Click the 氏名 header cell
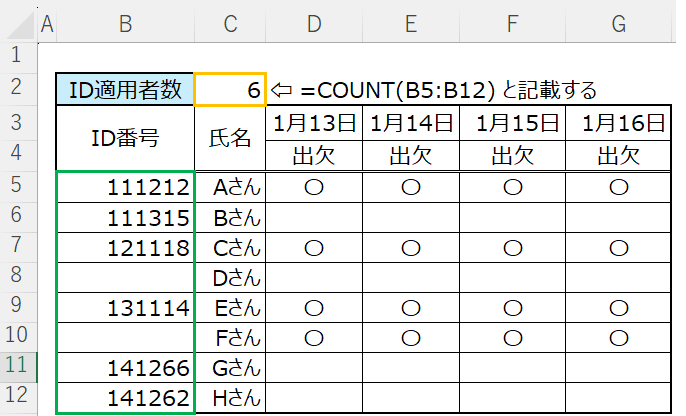686x416 pixels. click(230, 139)
